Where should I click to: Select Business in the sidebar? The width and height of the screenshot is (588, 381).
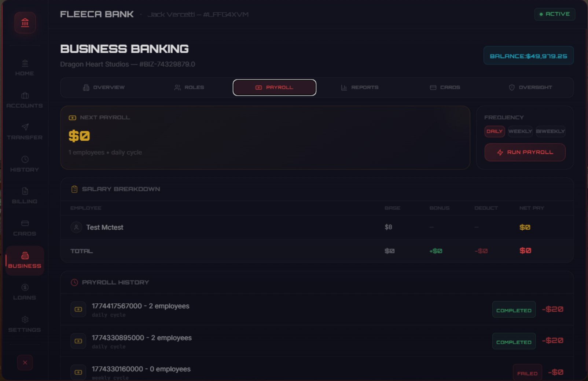pos(25,260)
